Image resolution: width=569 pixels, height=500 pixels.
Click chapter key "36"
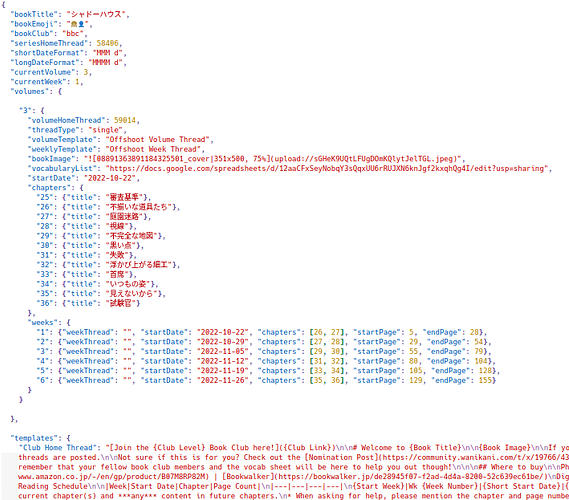[x=45, y=303]
